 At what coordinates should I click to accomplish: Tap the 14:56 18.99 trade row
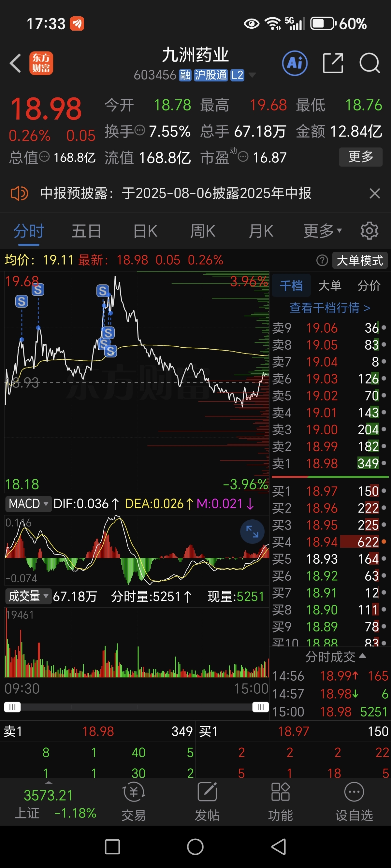point(330,676)
